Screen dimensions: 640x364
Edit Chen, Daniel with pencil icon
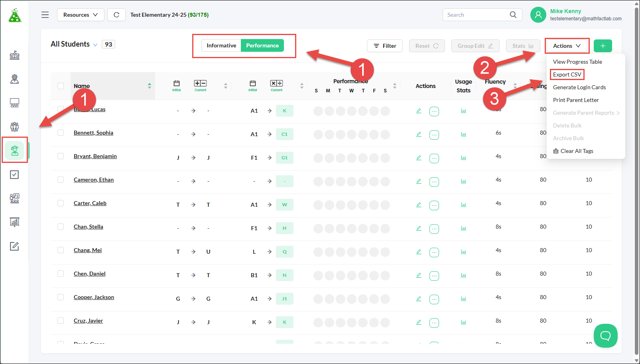pos(419,275)
